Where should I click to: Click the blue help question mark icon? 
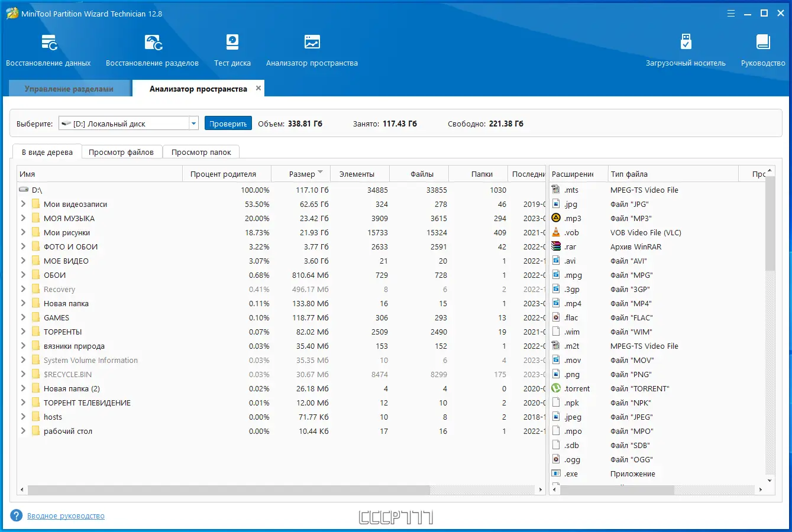click(x=17, y=515)
